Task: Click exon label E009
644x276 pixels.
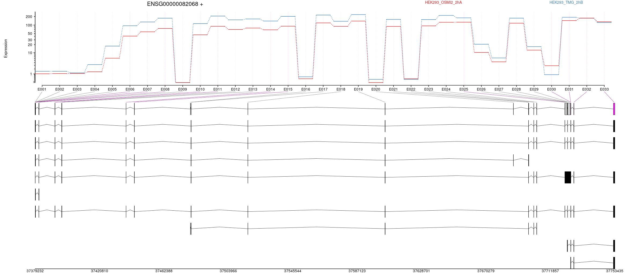Action: click(x=182, y=89)
